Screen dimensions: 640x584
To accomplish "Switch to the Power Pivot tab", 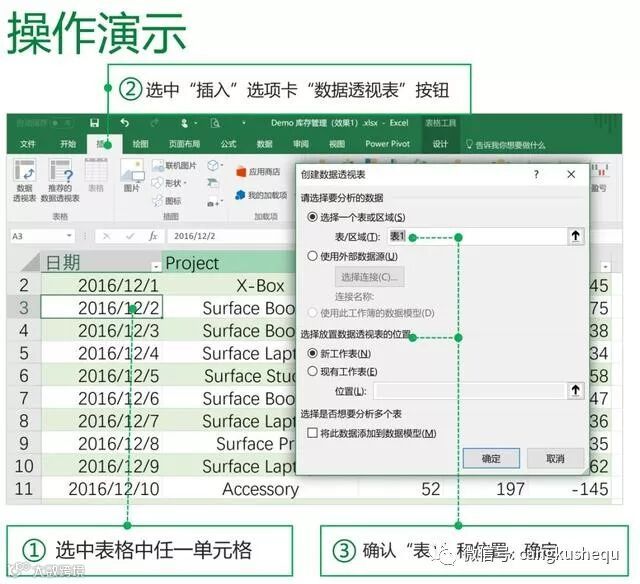I will click(387, 144).
